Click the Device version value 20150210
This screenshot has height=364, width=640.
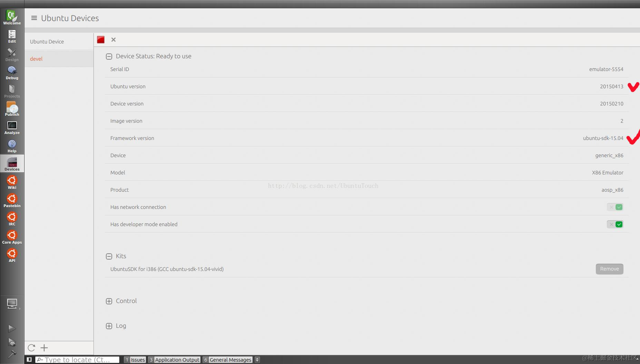coord(611,104)
